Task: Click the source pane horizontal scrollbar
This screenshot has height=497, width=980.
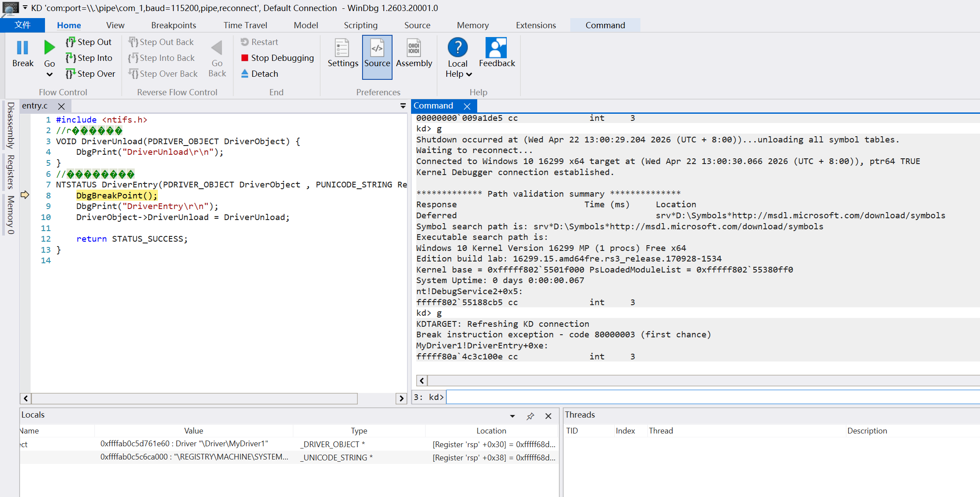Action: pos(195,398)
